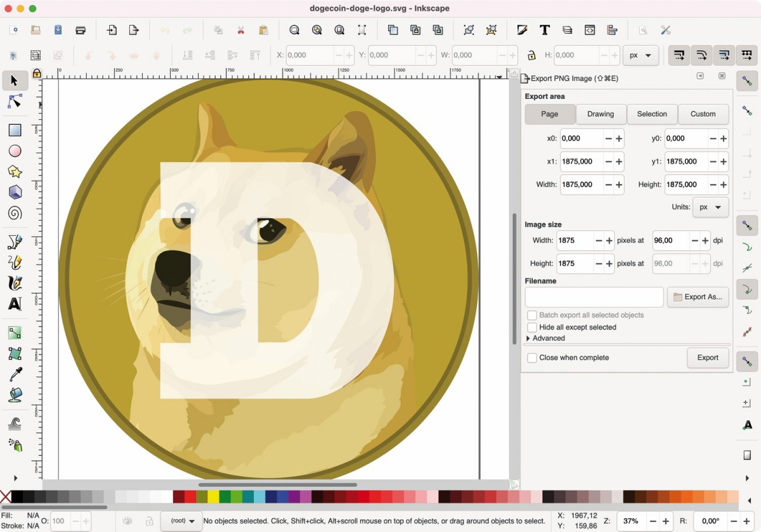This screenshot has height=532, width=761.
Task: Increase the x1 value with plus
Action: click(619, 162)
